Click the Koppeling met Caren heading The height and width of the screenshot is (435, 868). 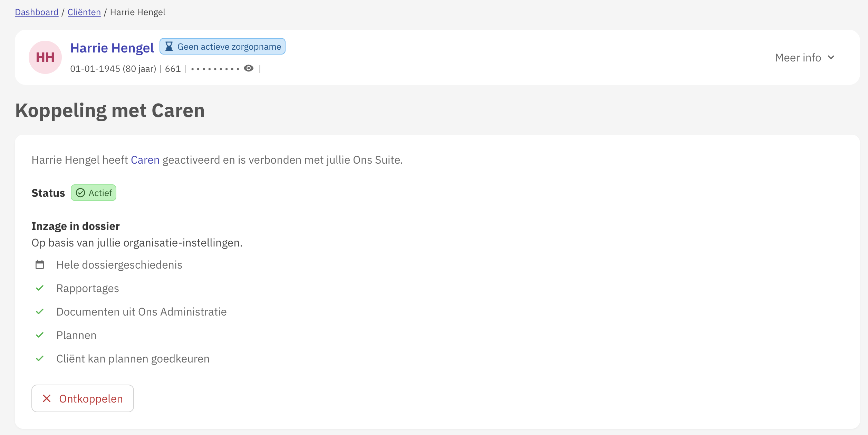point(110,110)
